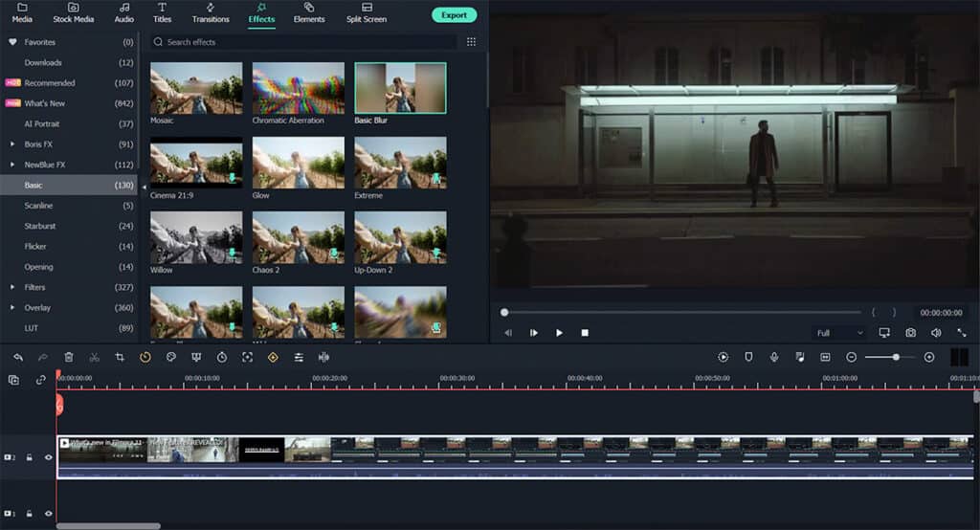
Task: Start voiceover with microphone icon
Action: click(773, 357)
